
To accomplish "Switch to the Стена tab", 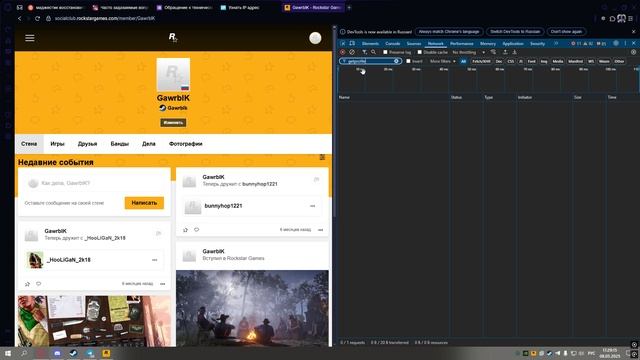I will click(x=29, y=144).
